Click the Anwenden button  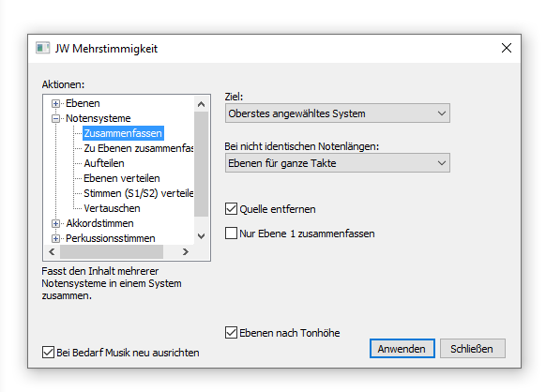pyautogui.click(x=402, y=349)
